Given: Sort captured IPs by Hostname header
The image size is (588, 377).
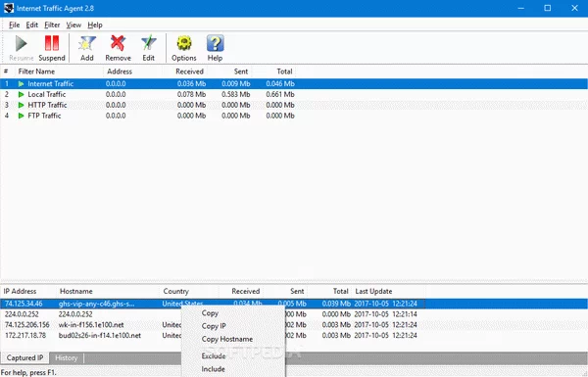Looking at the screenshot, I should [108, 291].
